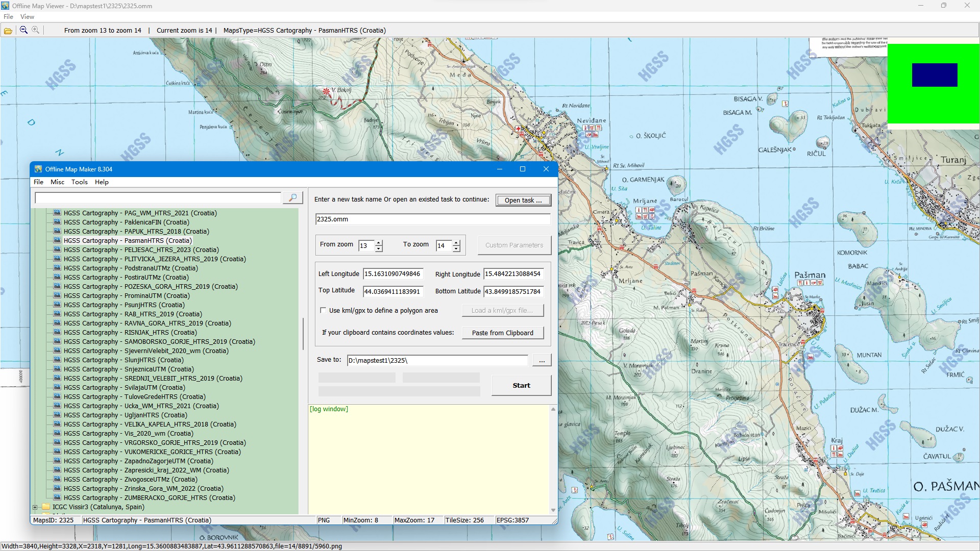Select UgljanHTRS (Croatia) tree entry

tap(126, 415)
